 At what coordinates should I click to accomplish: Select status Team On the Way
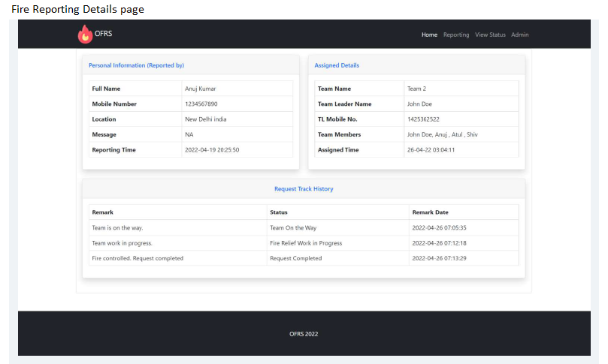[x=293, y=227]
